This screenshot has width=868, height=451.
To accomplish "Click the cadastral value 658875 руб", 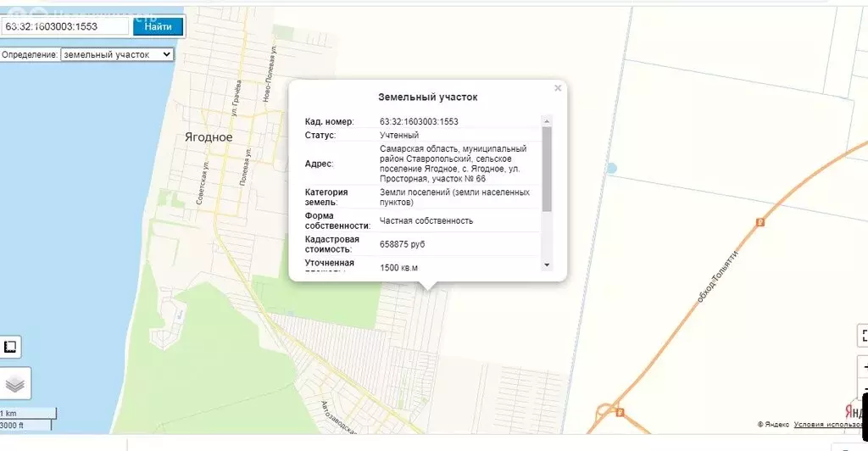I will 403,244.
